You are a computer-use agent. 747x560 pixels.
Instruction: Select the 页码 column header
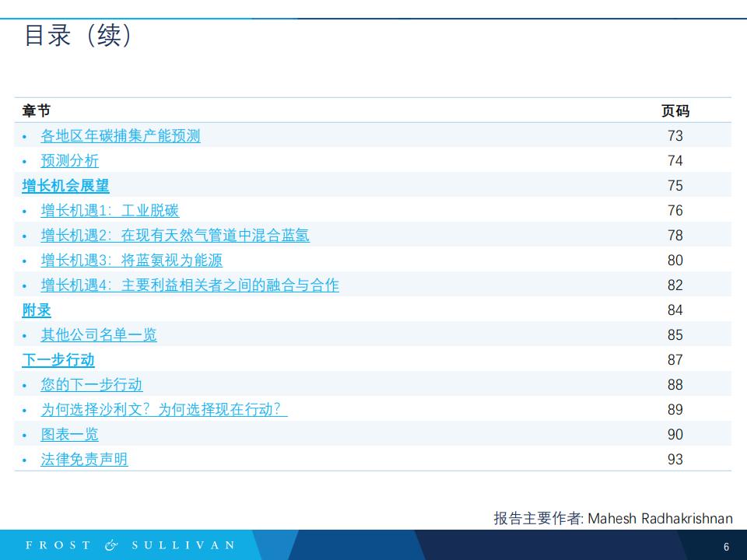[675, 110]
